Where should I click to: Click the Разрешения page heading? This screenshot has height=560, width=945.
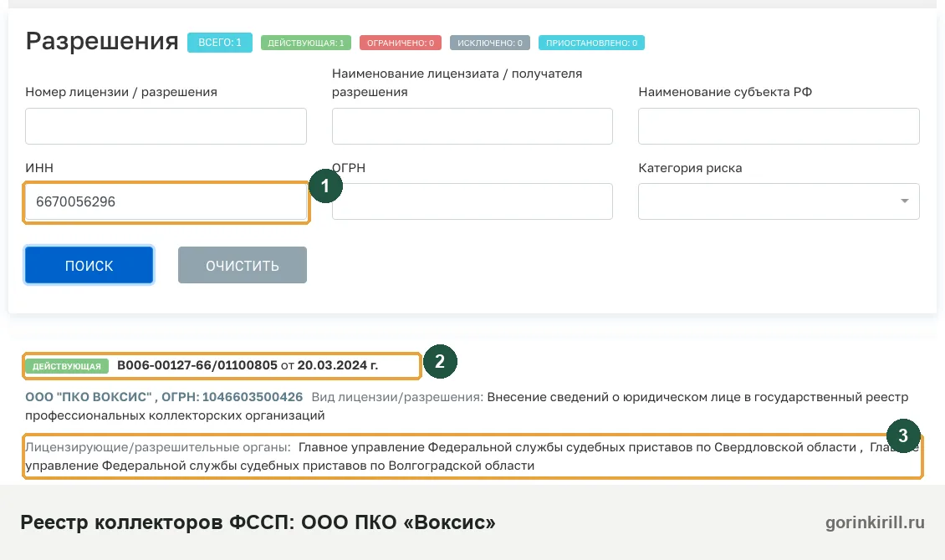102,42
